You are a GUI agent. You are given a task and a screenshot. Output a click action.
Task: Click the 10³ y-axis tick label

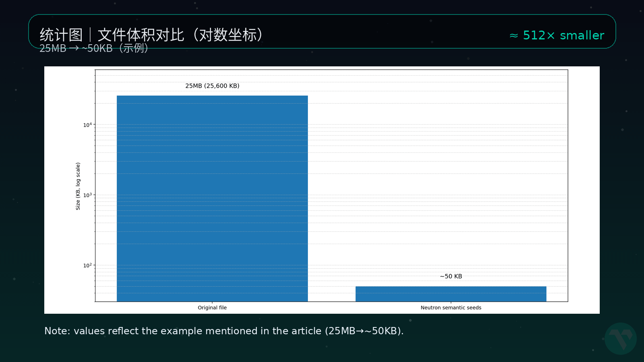(x=87, y=195)
